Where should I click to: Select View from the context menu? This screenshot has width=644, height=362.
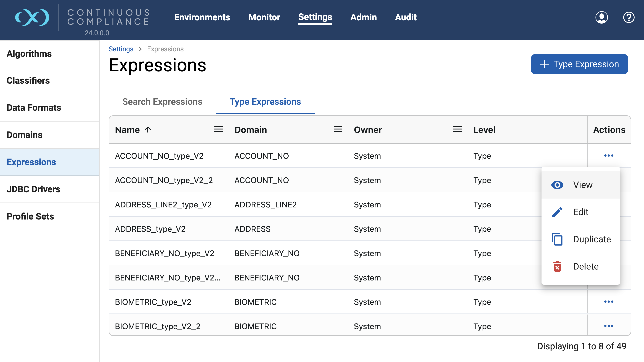point(582,185)
